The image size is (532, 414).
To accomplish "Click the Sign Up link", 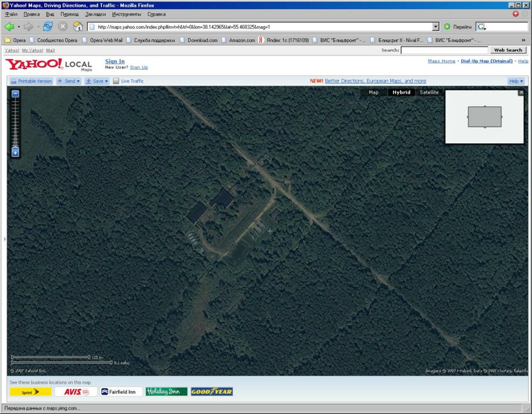I will point(139,67).
